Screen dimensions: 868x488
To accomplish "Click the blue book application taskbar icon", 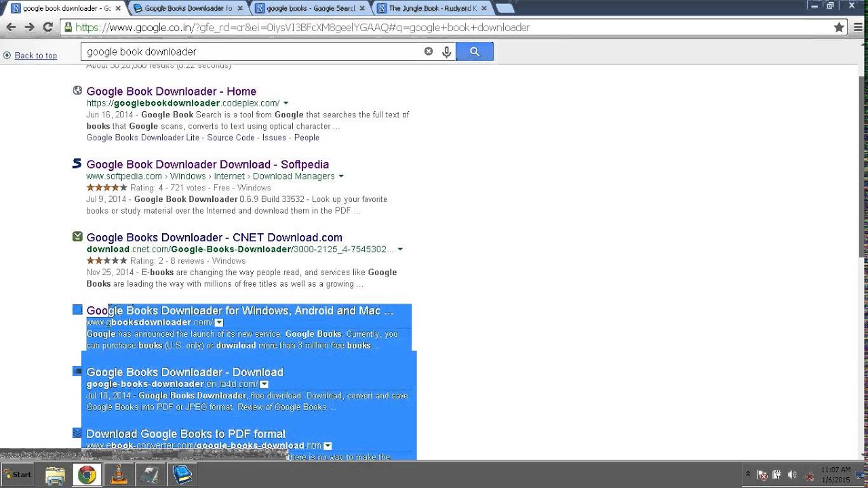I will tap(182, 475).
